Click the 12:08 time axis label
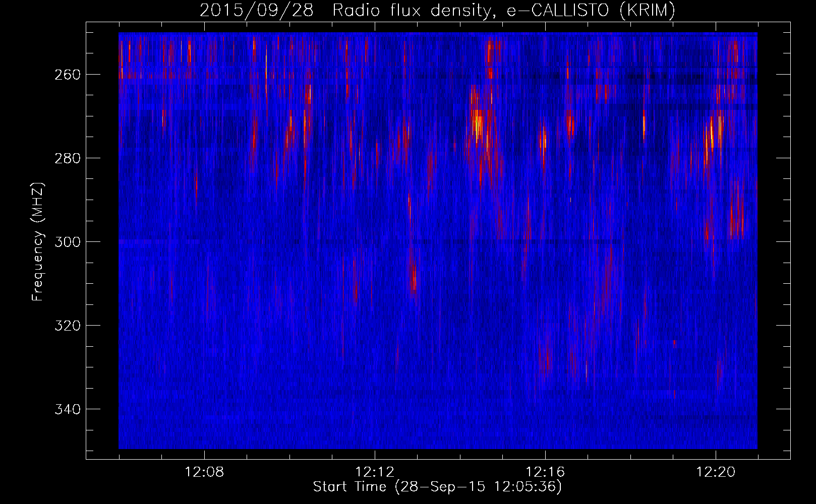 point(204,472)
